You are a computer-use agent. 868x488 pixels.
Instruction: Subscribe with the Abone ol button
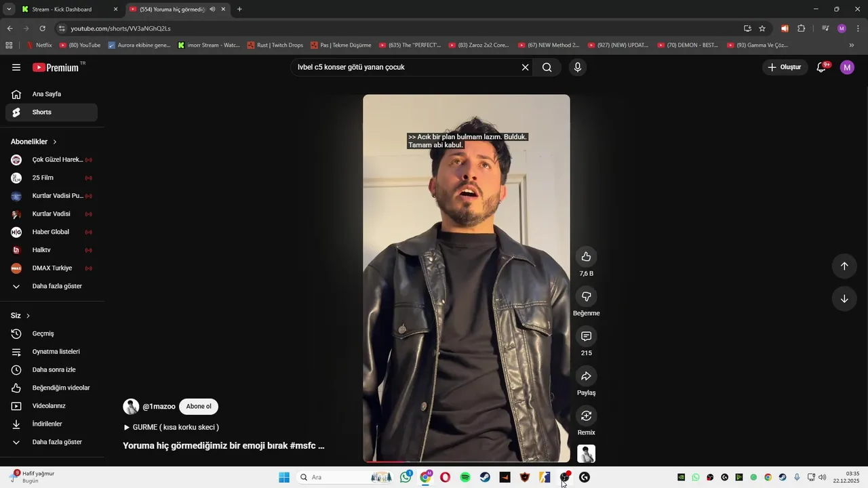pyautogui.click(x=199, y=407)
